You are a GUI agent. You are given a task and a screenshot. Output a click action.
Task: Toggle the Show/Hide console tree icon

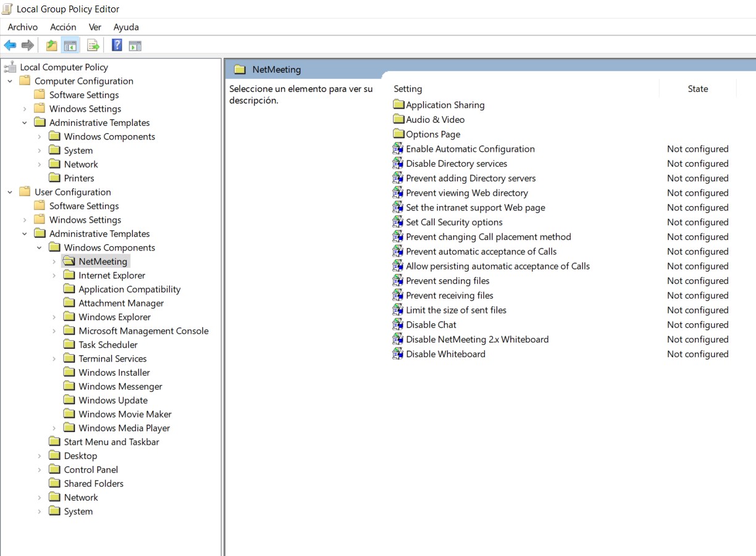click(71, 45)
